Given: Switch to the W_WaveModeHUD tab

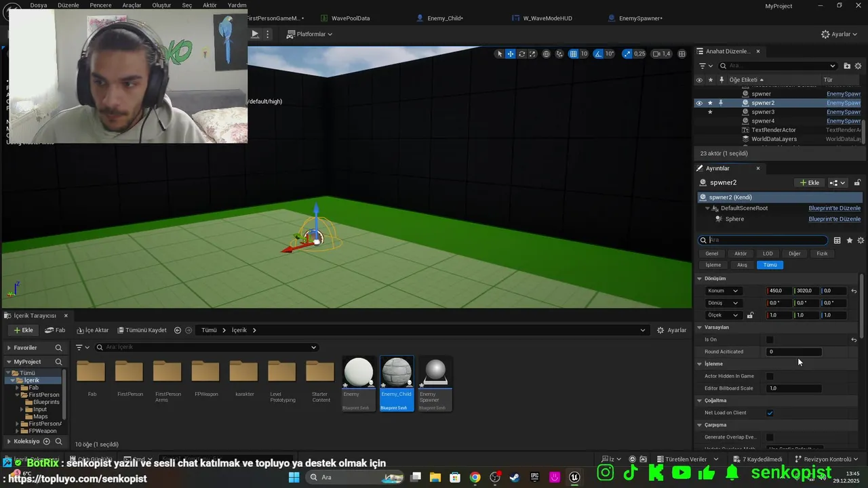Looking at the screenshot, I should (547, 18).
